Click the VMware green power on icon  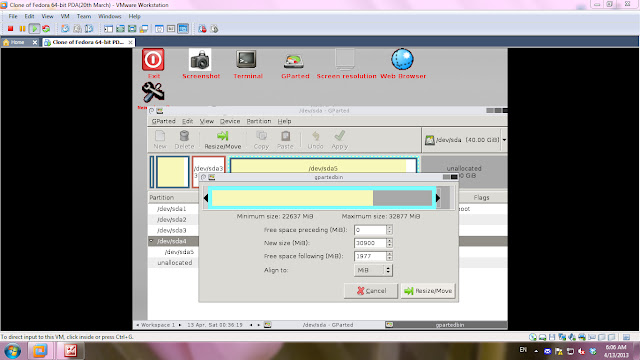(34, 29)
